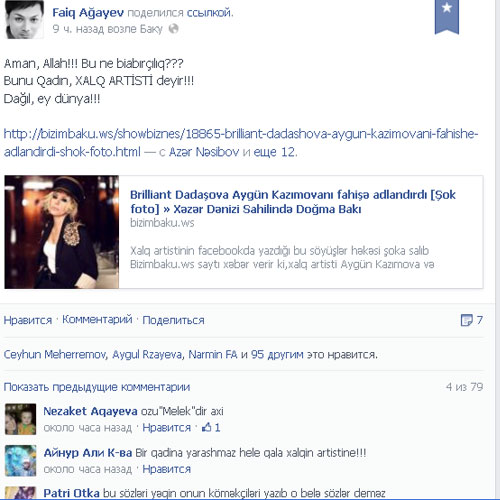Click thumbs-up icon on Nezaket Aqayeva's comment
Screen dimensions: 500x500
tap(207, 427)
